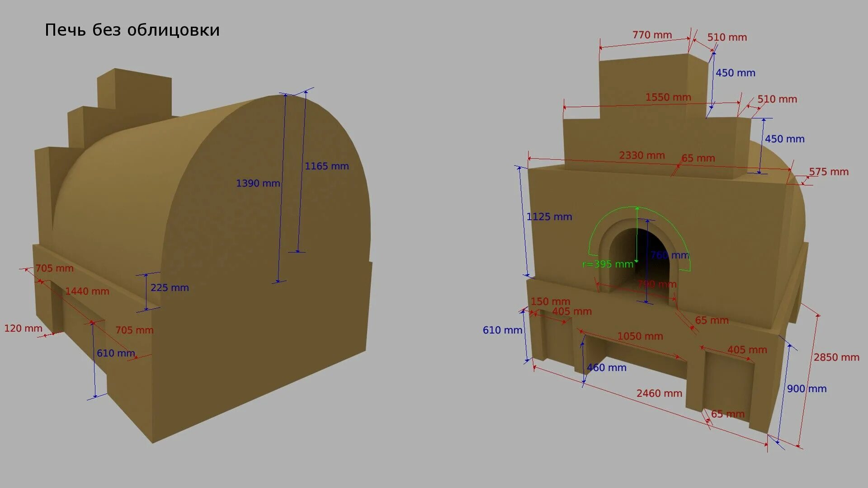Click the '405 mm' label above '900 mm'

point(747,350)
